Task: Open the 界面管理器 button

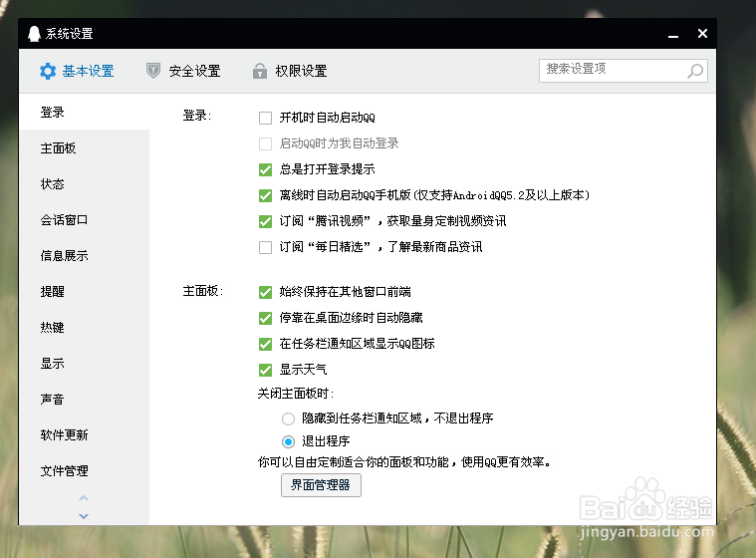Action: pyautogui.click(x=321, y=485)
